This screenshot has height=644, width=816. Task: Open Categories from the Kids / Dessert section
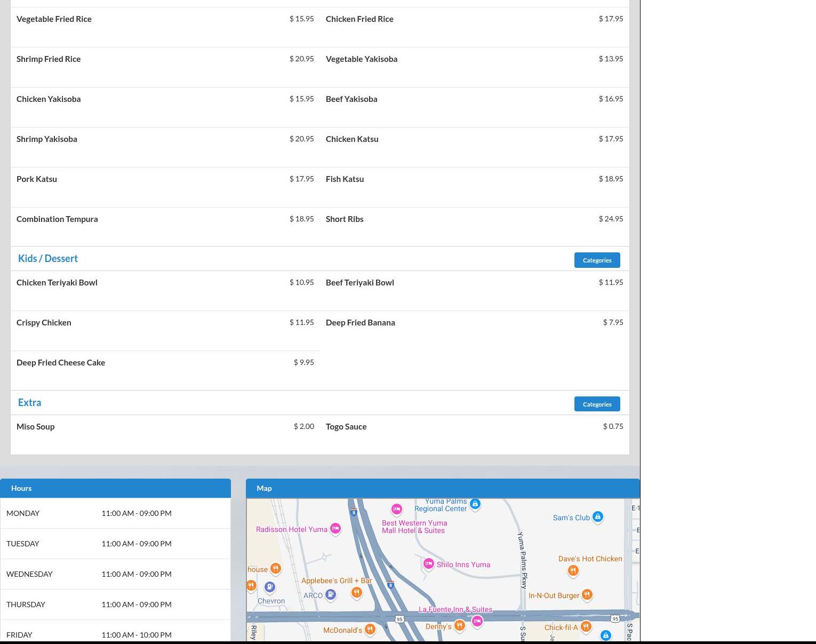click(x=597, y=260)
